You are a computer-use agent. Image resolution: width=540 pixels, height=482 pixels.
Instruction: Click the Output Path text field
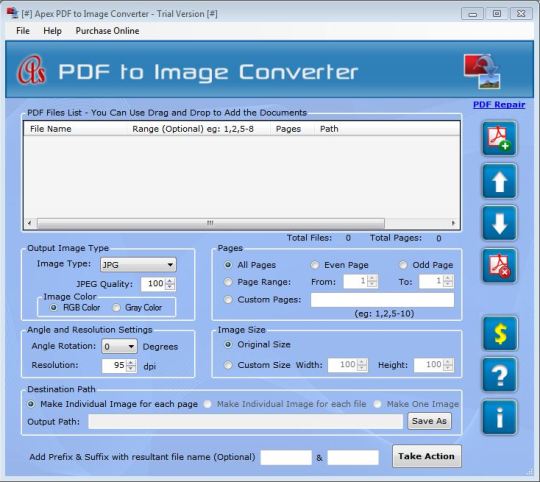(x=246, y=421)
